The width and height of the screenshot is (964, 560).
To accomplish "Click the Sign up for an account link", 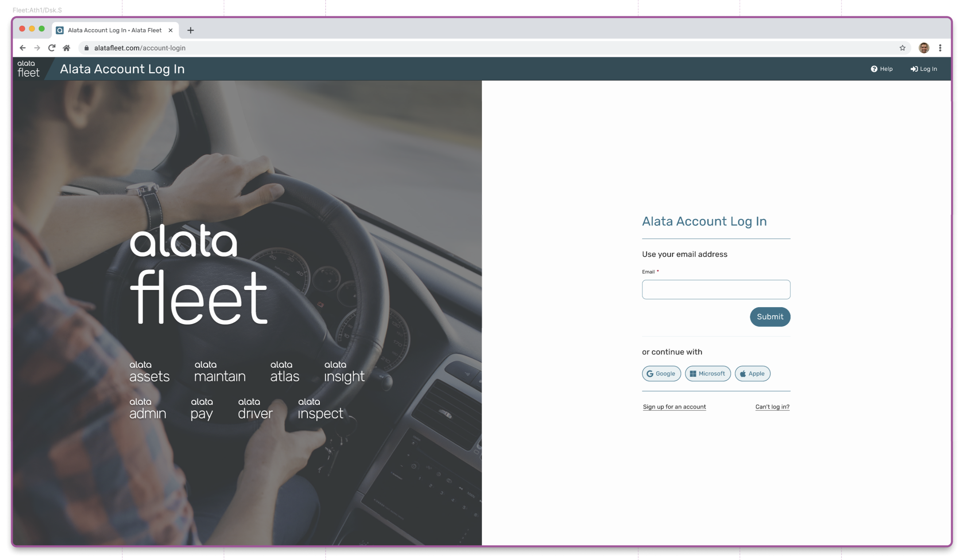I will pyautogui.click(x=674, y=407).
